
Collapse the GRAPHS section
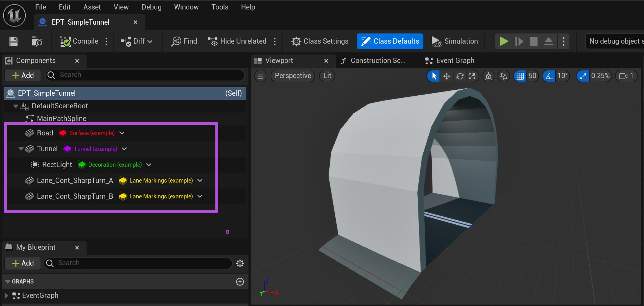(x=7, y=282)
